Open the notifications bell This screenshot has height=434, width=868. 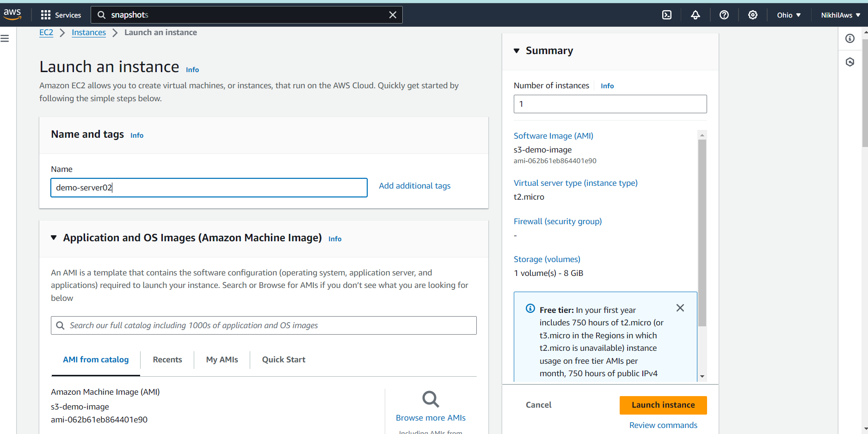pos(696,15)
